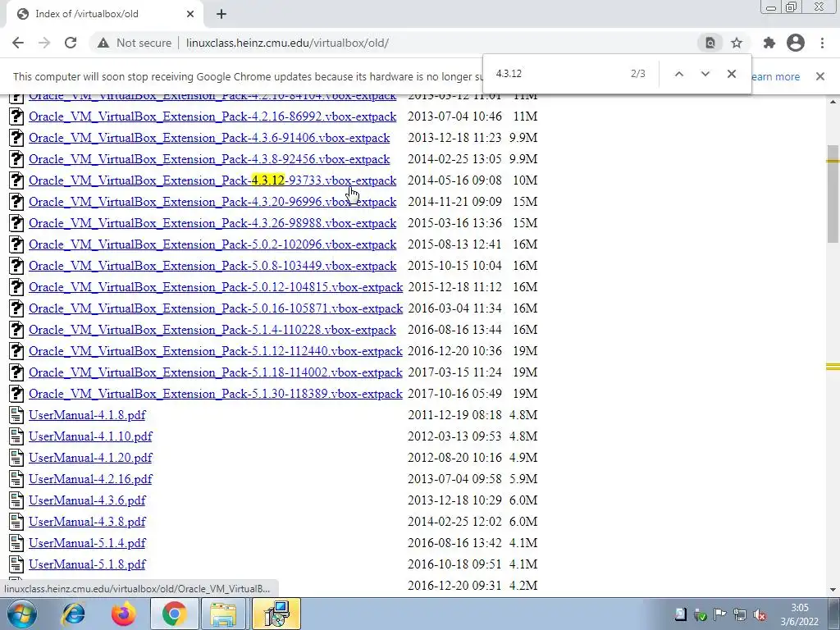Download Extension Pack 4.3.12-93733
This screenshot has height=630, width=840.
point(212,180)
